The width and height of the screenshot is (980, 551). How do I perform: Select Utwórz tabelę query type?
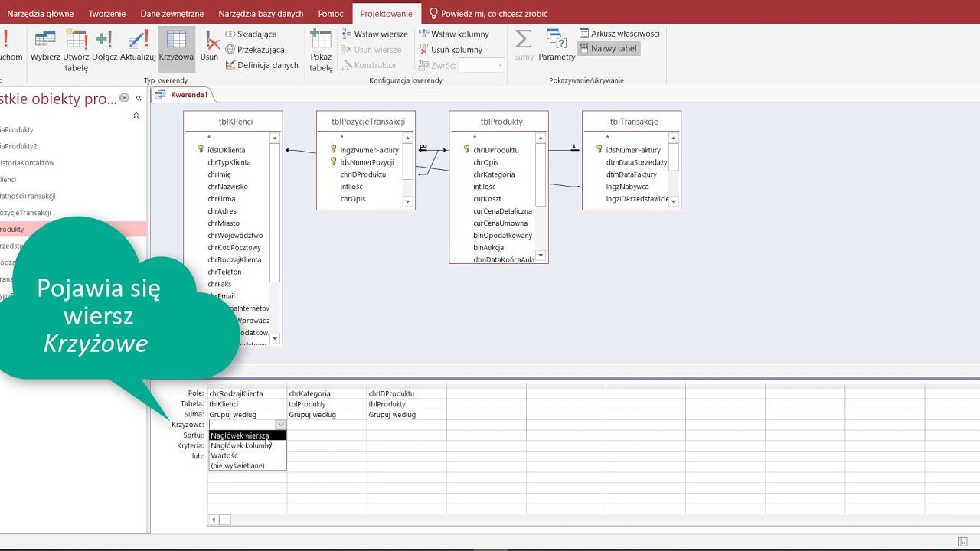[x=77, y=51]
